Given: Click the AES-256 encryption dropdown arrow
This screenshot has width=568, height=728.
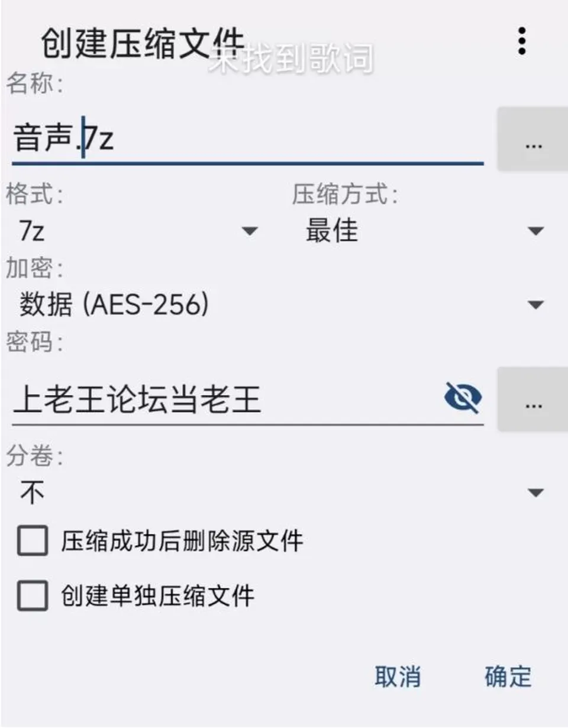Looking at the screenshot, I should coord(535,305).
